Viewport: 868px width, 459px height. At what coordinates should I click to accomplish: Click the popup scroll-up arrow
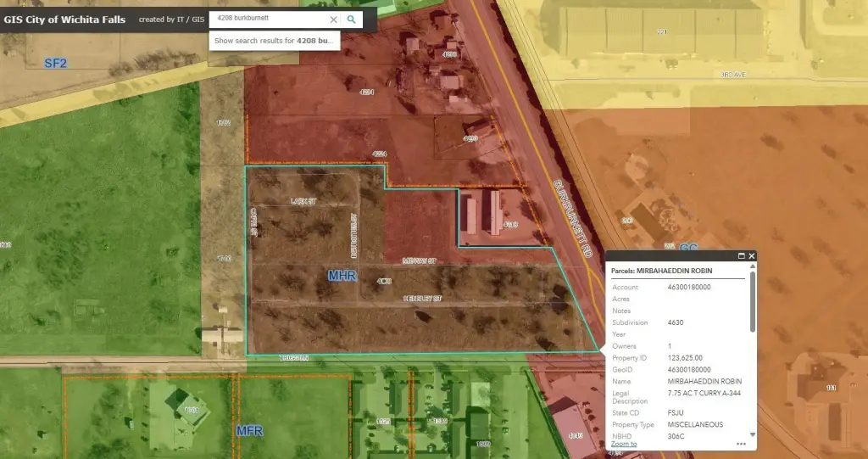(x=753, y=266)
